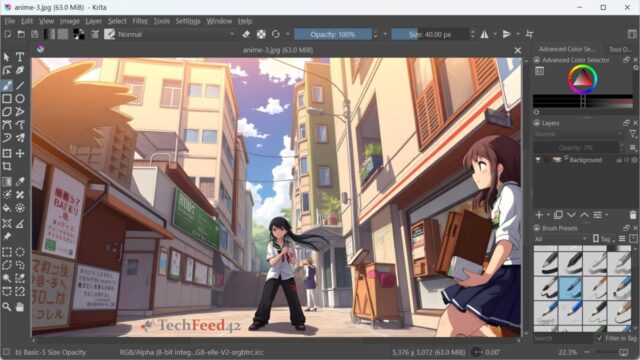Screen dimensions: 640x360
Task: Select the Pan hand tool
Action: coord(20,307)
